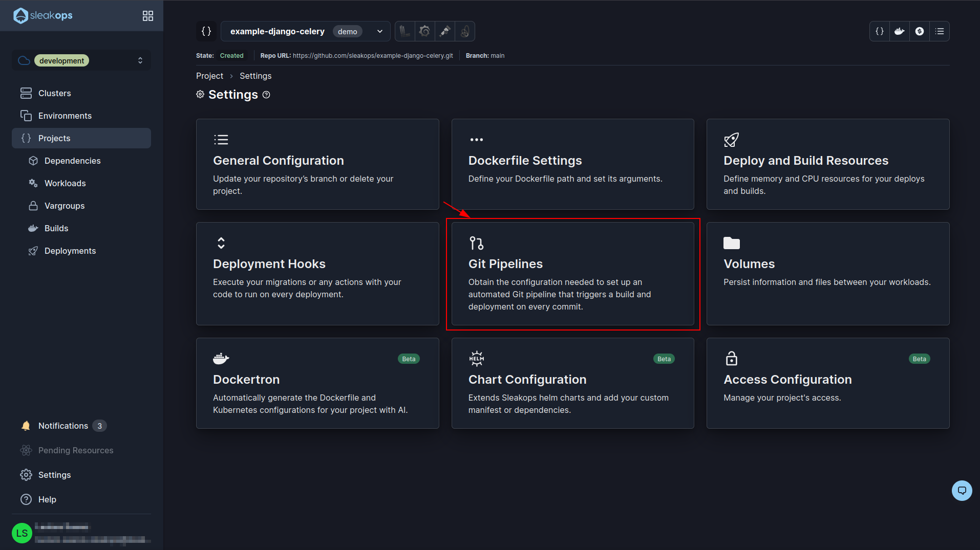Open the Dockerfile Settings card
This screenshot has width=980, height=550.
tap(572, 164)
